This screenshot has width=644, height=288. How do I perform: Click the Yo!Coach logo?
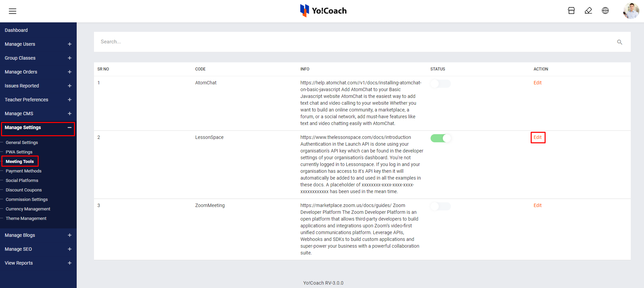(323, 11)
